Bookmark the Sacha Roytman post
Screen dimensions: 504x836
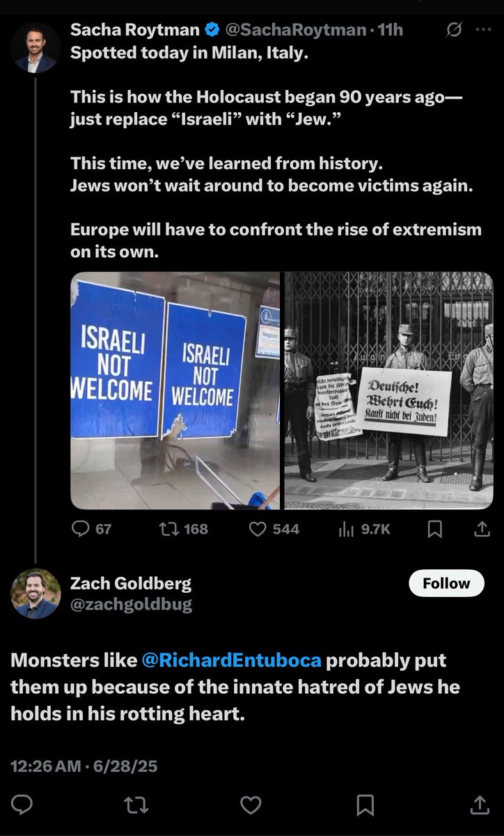tap(434, 529)
